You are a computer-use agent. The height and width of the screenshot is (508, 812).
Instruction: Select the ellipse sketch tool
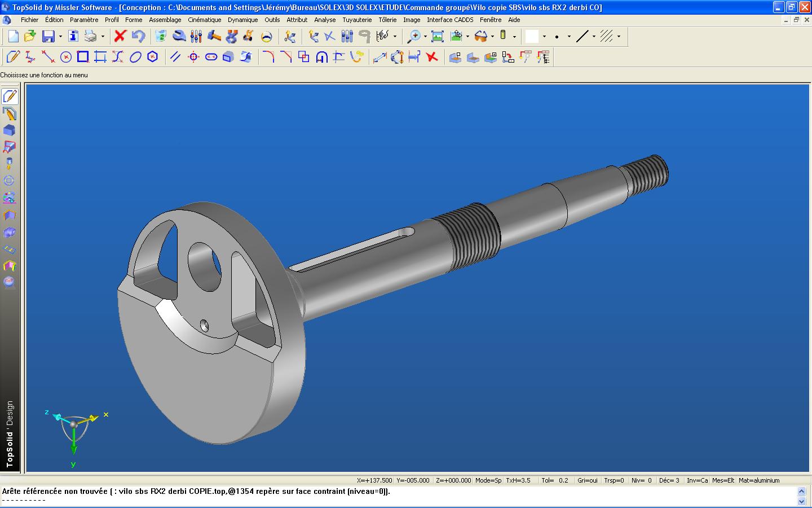click(x=135, y=57)
